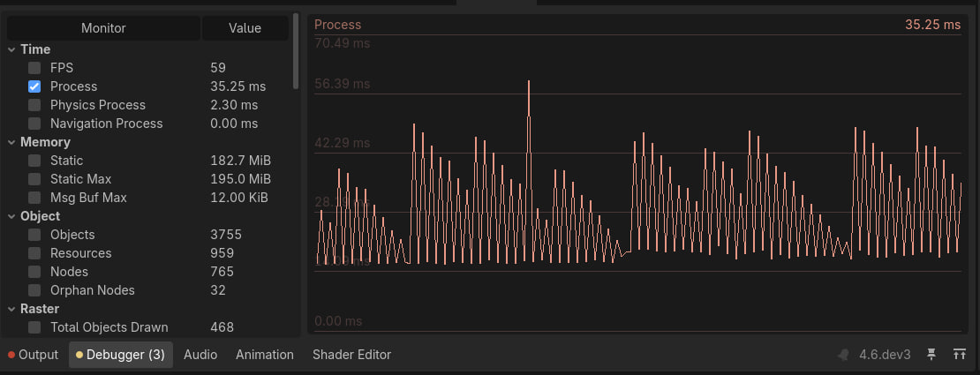This screenshot has height=375, width=980.
Task: Collapse the Raster category
Action: click(11, 309)
